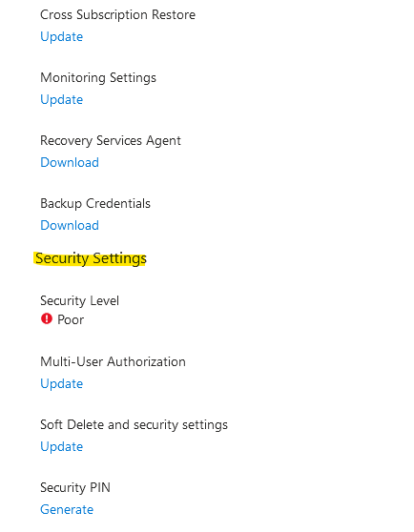
Task: Click the Security PIN label
Action: (75, 487)
